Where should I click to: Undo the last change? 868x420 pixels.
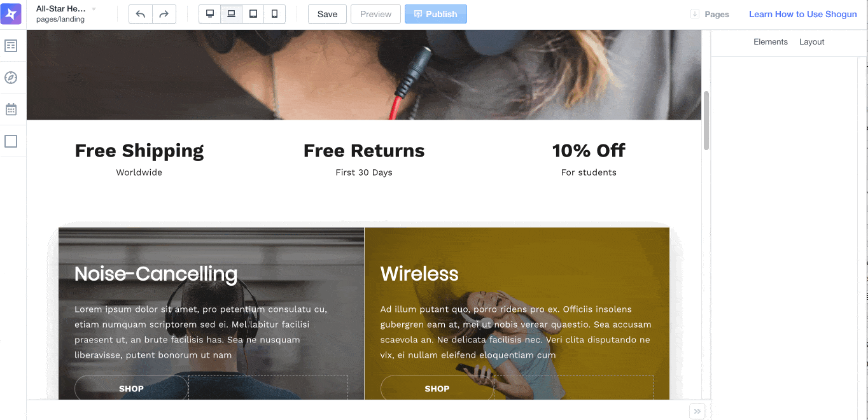tap(141, 14)
